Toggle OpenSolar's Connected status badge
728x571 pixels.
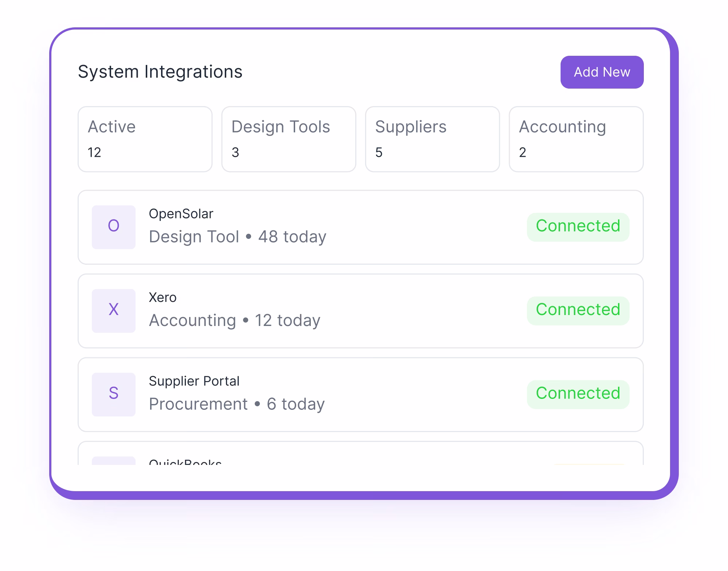[578, 226]
